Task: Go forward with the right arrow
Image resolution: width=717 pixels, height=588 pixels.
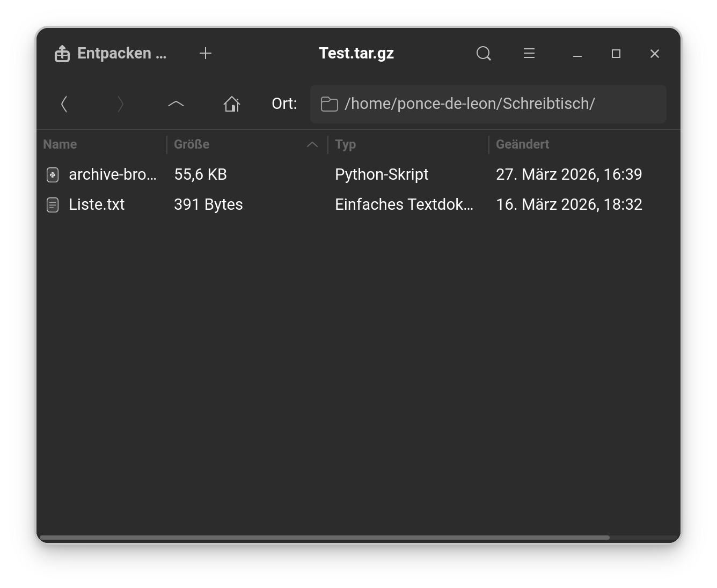Action: (120, 104)
